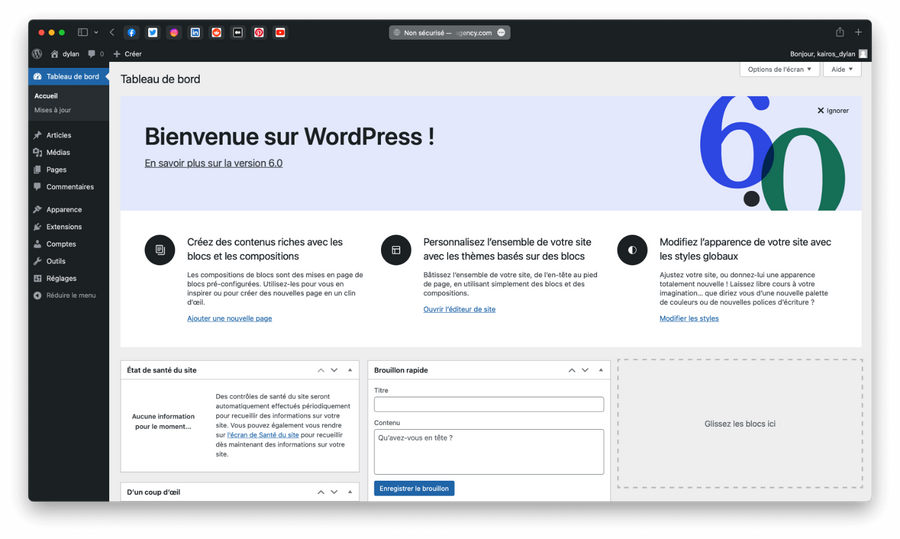
Task: Click Ouvrir l'éditeur de site link
Action: (459, 309)
